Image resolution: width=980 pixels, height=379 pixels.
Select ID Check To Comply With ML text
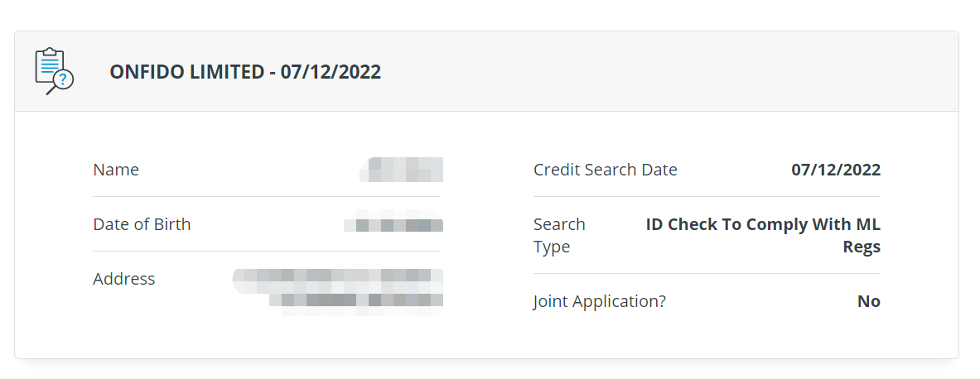tap(763, 224)
